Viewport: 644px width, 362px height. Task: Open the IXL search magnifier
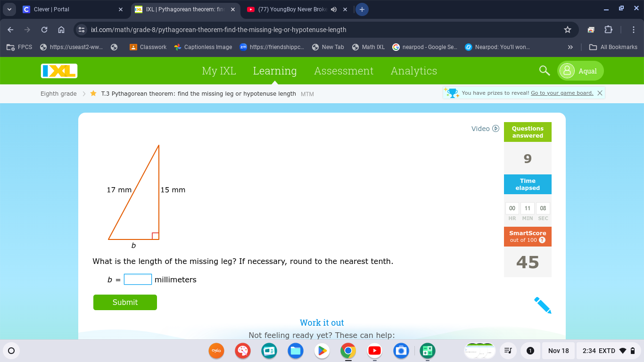545,71
